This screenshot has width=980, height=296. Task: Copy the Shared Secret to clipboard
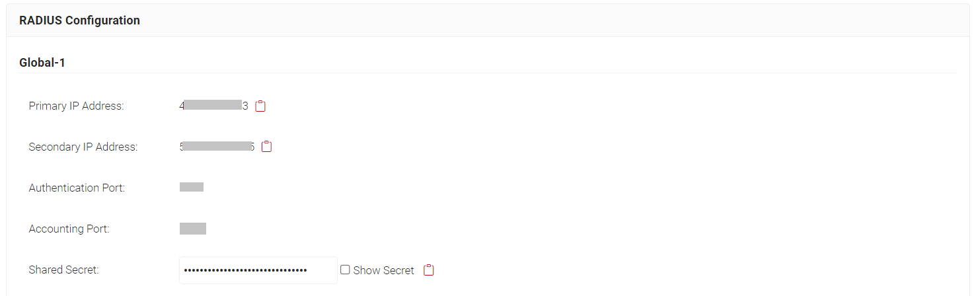pyautogui.click(x=429, y=270)
